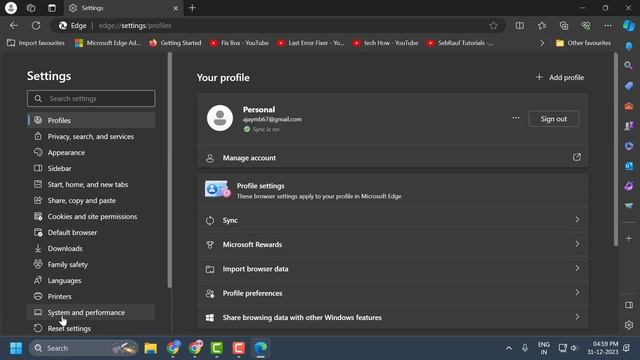Viewport: 640px width, 360px height.
Task: Show hidden system tray icons
Action: pyautogui.click(x=509, y=348)
